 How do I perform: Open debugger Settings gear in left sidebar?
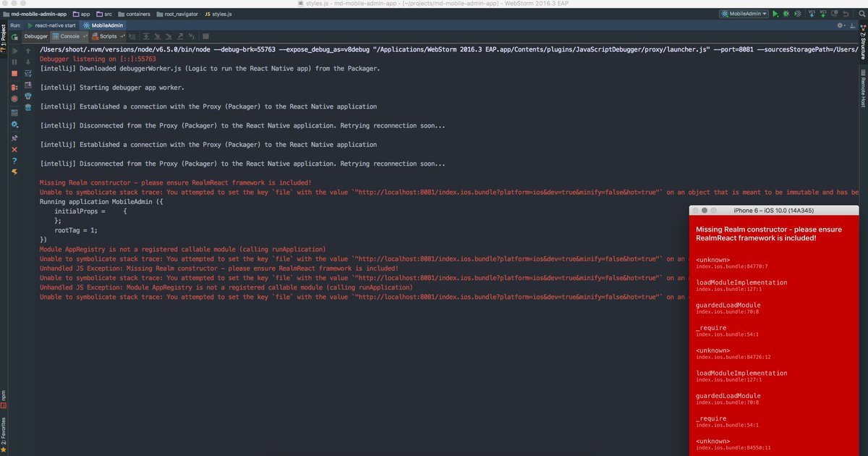14,124
